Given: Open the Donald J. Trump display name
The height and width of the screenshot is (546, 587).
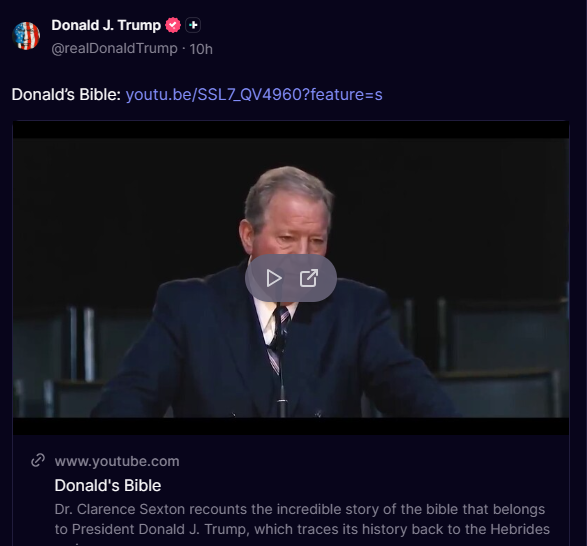Looking at the screenshot, I should click(106, 25).
